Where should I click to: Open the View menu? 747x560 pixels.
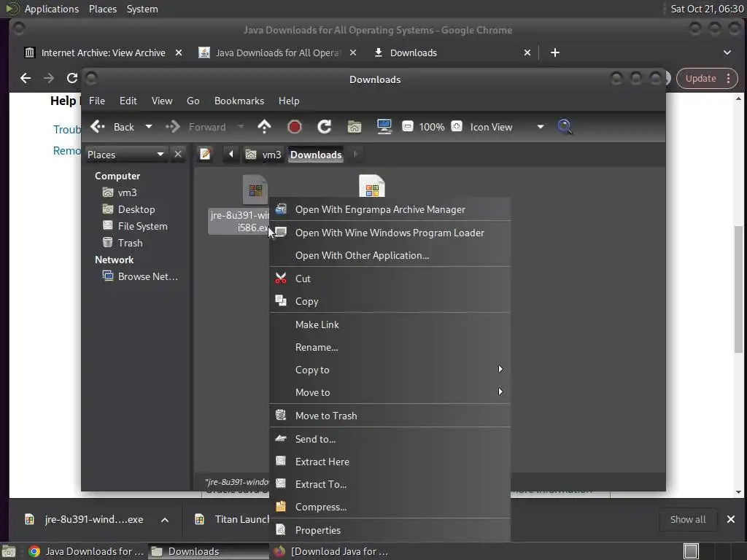[x=162, y=101]
